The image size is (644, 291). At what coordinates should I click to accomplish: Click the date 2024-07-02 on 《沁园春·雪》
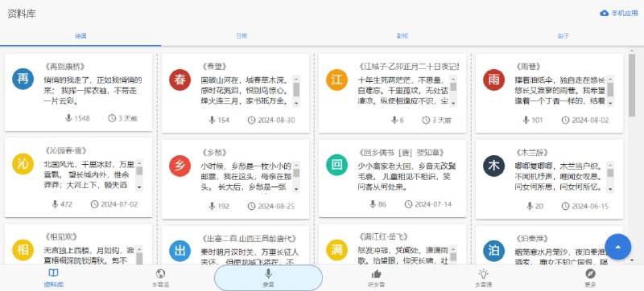click(x=119, y=204)
